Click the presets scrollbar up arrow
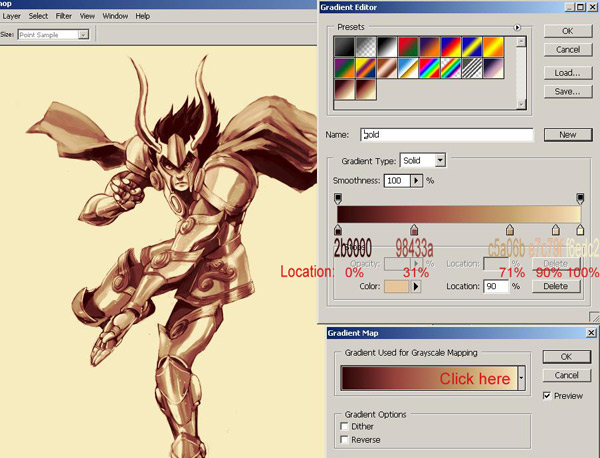The height and width of the screenshot is (458, 600). click(521, 41)
